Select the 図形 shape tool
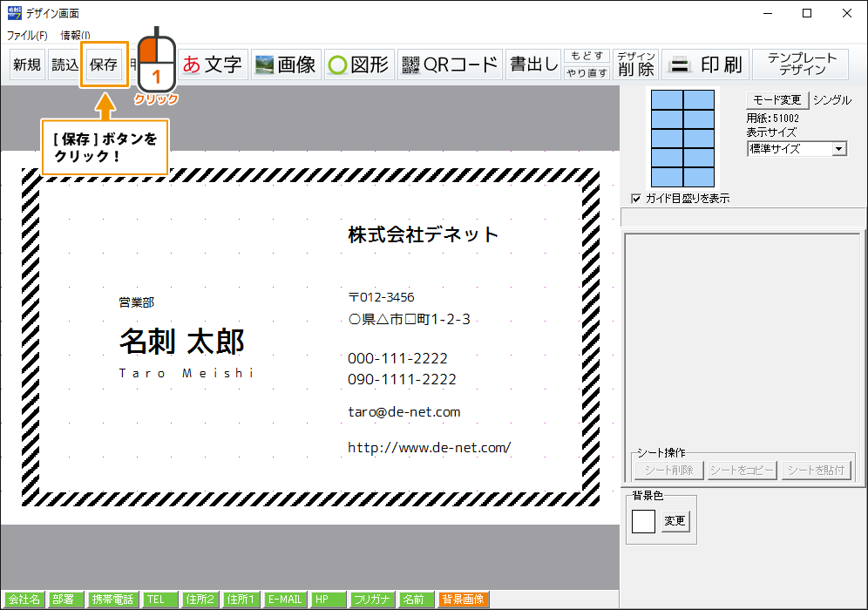The image size is (868, 610). (x=359, y=64)
